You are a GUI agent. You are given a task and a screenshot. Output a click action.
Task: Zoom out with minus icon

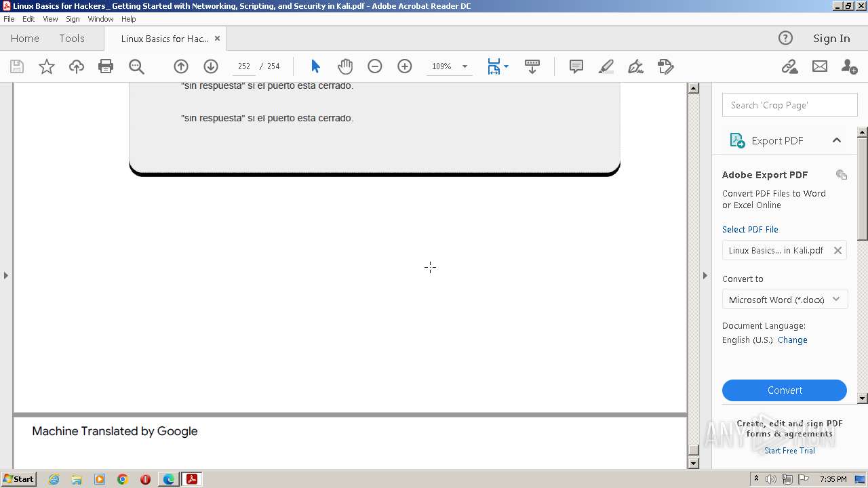[375, 66]
